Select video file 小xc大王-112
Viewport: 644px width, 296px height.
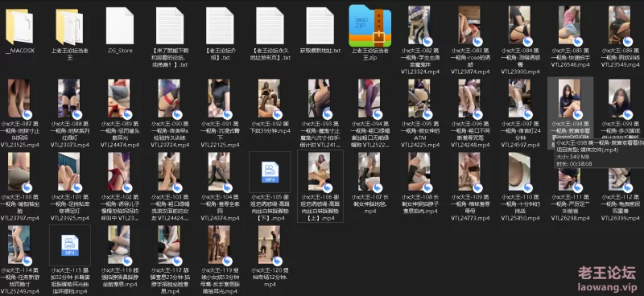click(620, 181)
